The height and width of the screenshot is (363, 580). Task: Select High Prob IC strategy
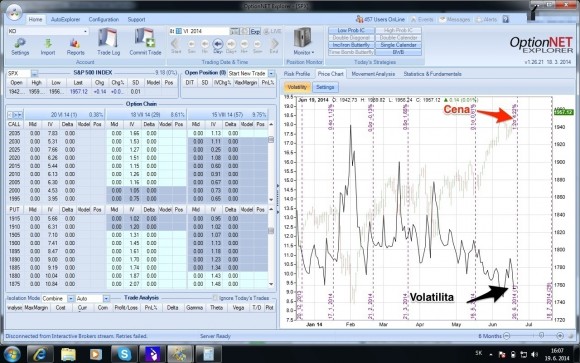click(398, 30)
